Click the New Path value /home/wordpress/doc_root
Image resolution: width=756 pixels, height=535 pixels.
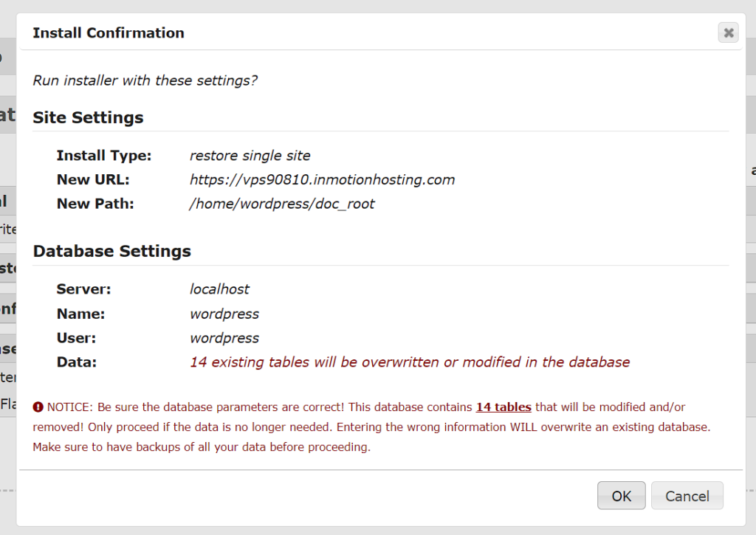(x=282, y=204)
